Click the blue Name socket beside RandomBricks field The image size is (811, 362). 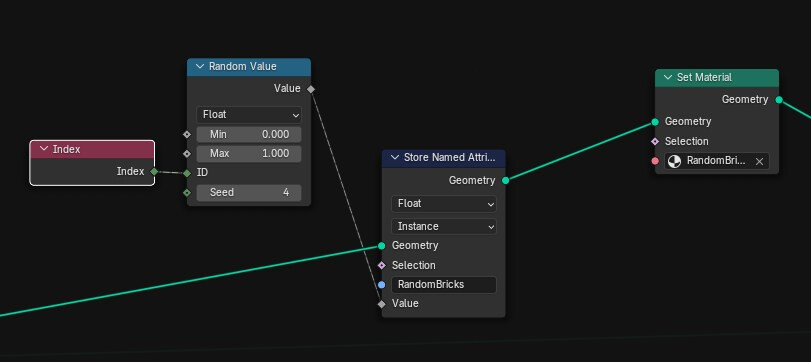pyautogui.click(x=382, y=285)
